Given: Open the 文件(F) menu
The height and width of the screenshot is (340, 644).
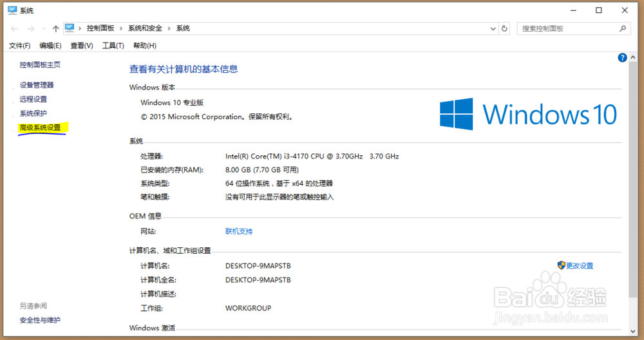Looking at the screenshot, I should 20,46.
